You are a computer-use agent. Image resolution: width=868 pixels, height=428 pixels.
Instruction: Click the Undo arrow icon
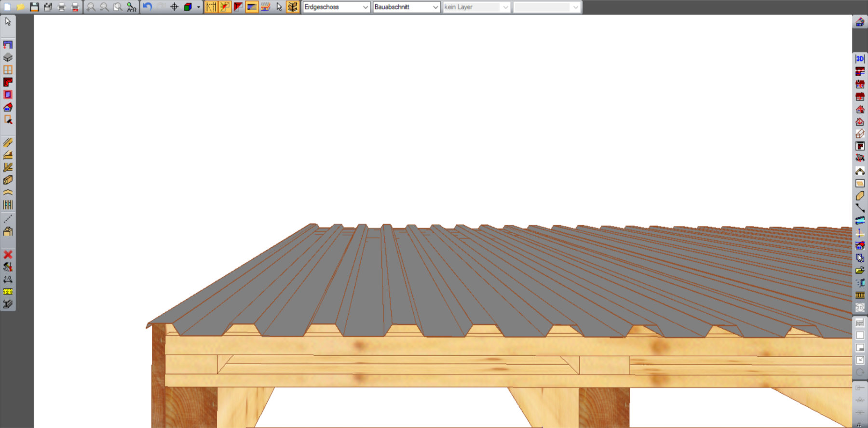(x=148, y=7)
